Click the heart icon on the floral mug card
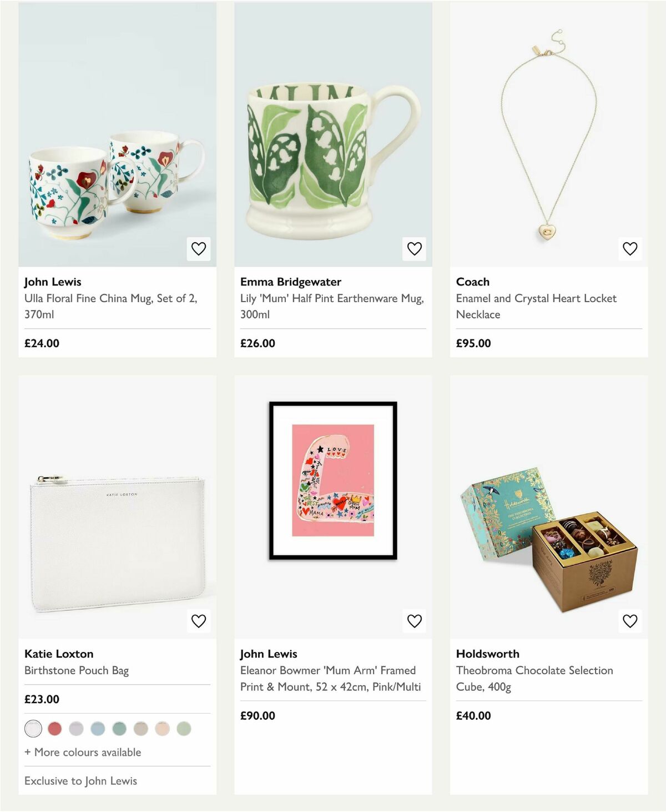The width and height of the screenshot is (666, 812). click(x=199, y=248)
